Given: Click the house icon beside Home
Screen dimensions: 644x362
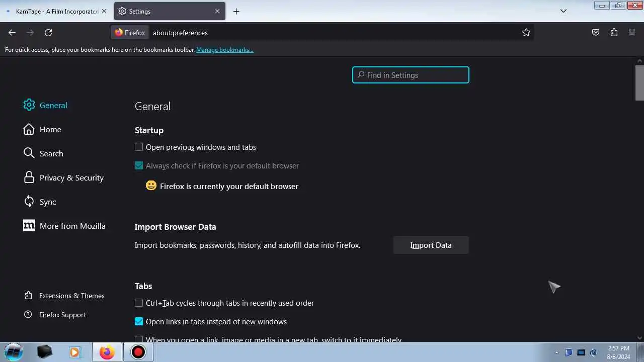Looking at the screenshot, I should 29,129.
